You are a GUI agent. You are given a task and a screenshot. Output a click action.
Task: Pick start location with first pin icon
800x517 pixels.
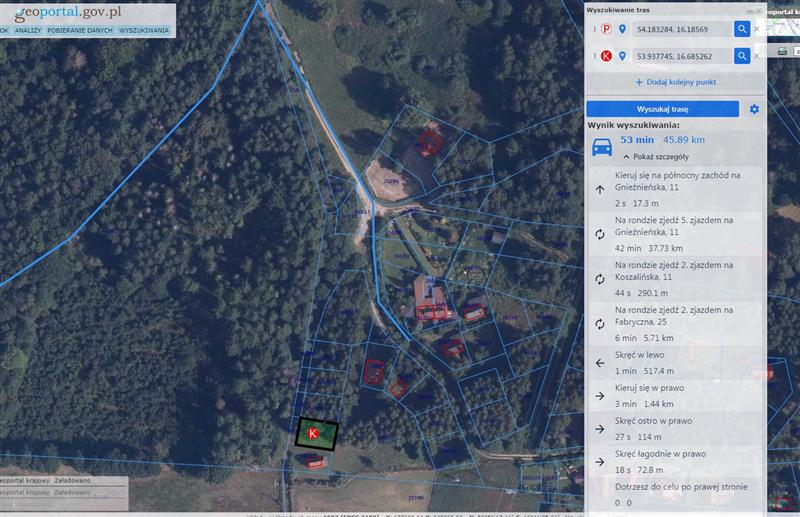[622, 30]
